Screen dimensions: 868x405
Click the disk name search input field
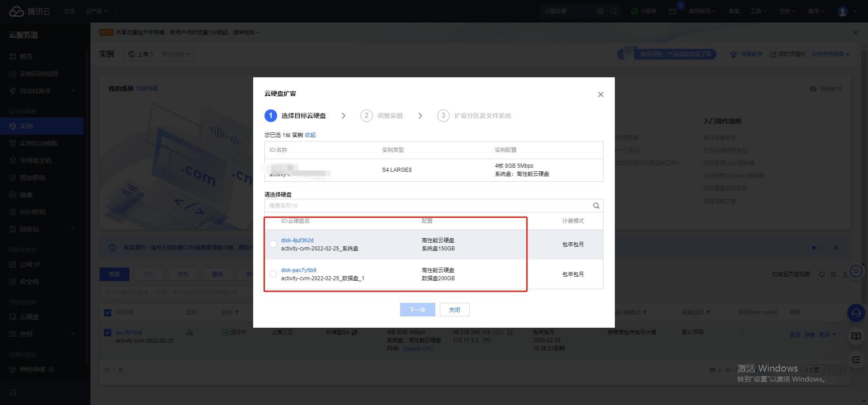coord(427,206)
